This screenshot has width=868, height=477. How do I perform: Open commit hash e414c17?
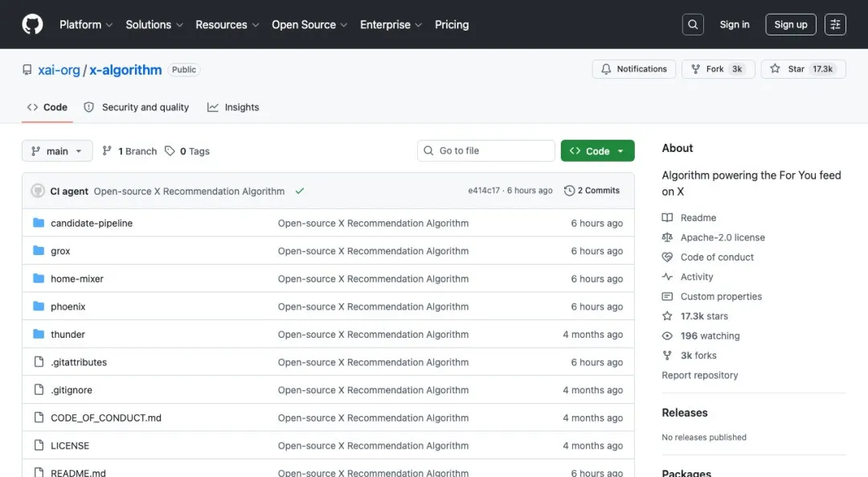pos(484,191)
